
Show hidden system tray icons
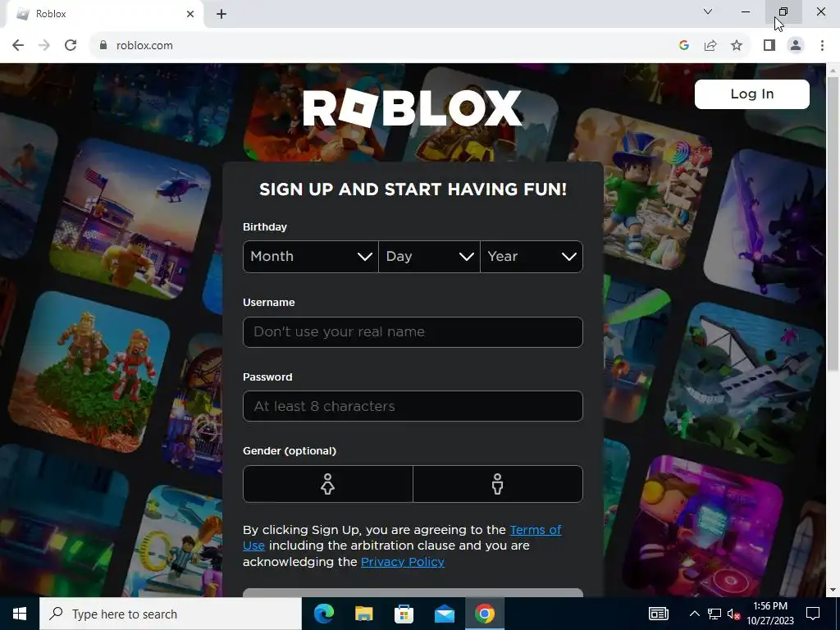694,614
